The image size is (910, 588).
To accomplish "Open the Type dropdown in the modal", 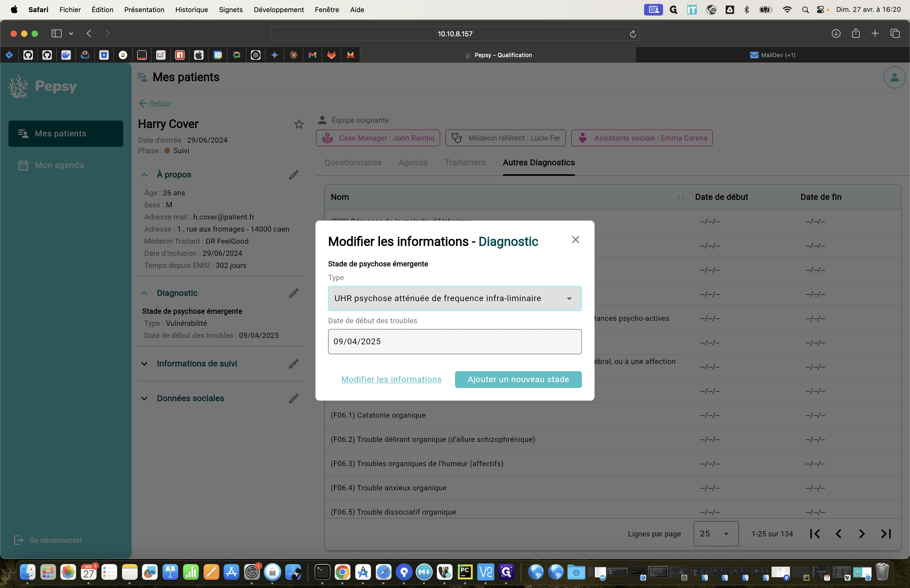I will pyautogui.click(x=454, y=298).
